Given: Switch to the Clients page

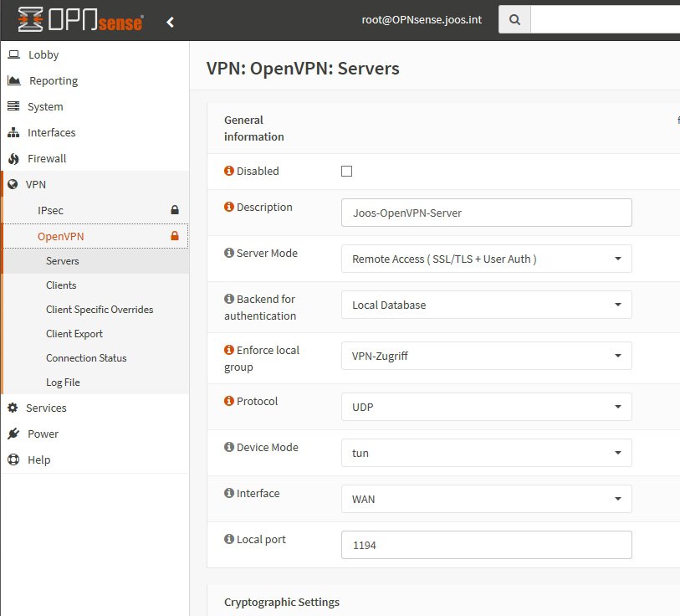Looking at the screenshot, I should [61, 285].
